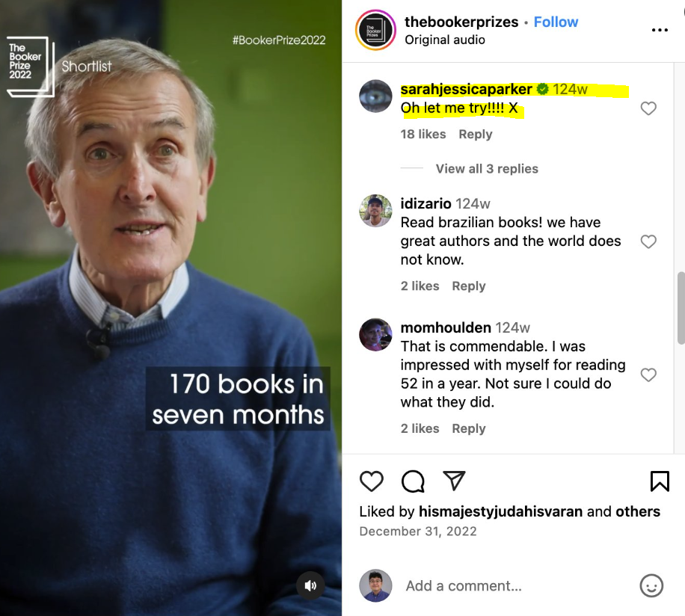Mute the video with the speaker button
The image size is (685, 616).
(310, 585)
